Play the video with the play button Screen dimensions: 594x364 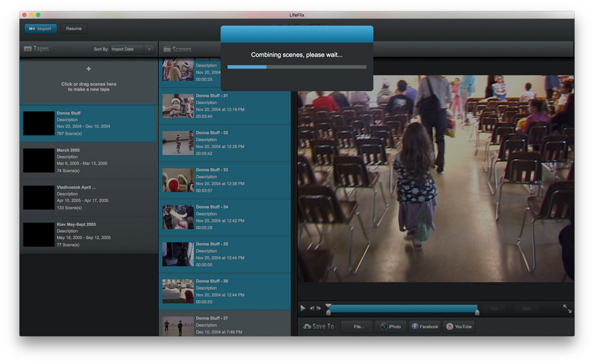(303, 308)
